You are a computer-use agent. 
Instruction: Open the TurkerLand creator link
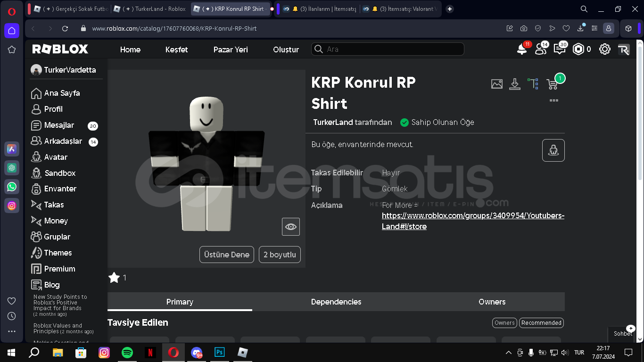(x=333, y=122)
